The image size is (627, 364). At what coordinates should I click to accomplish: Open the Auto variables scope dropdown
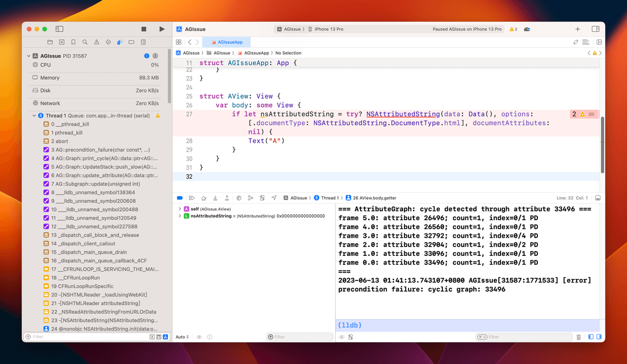182,337
